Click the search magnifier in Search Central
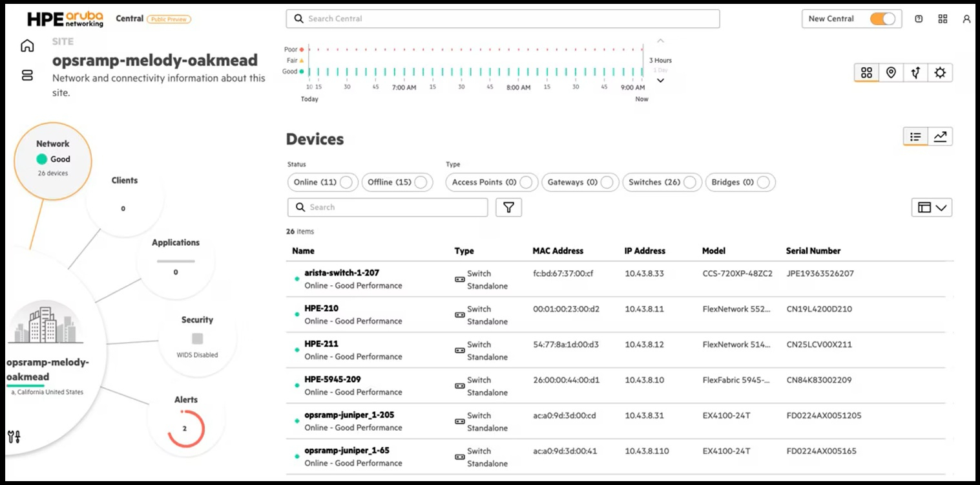 pyautogui.click(x=298, y=19)
